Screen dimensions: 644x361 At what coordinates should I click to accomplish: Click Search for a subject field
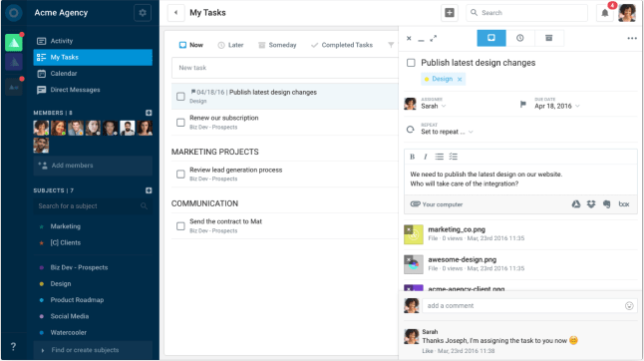93,206
